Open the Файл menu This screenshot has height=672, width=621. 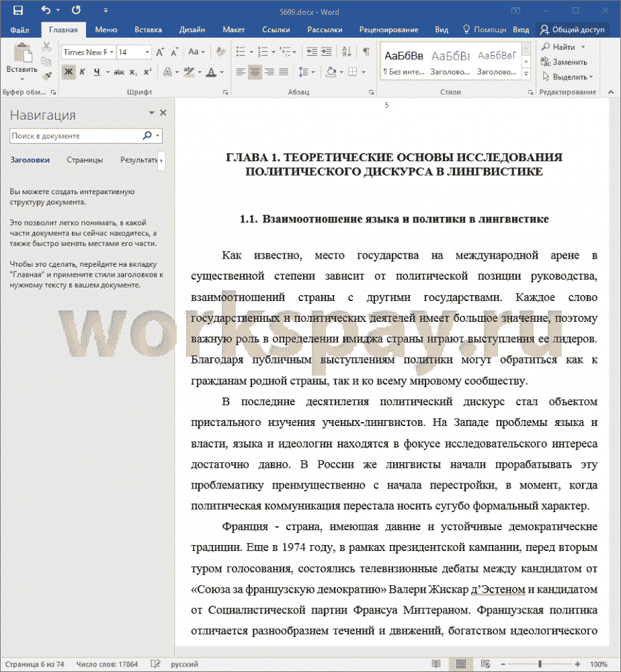[19, 30]
